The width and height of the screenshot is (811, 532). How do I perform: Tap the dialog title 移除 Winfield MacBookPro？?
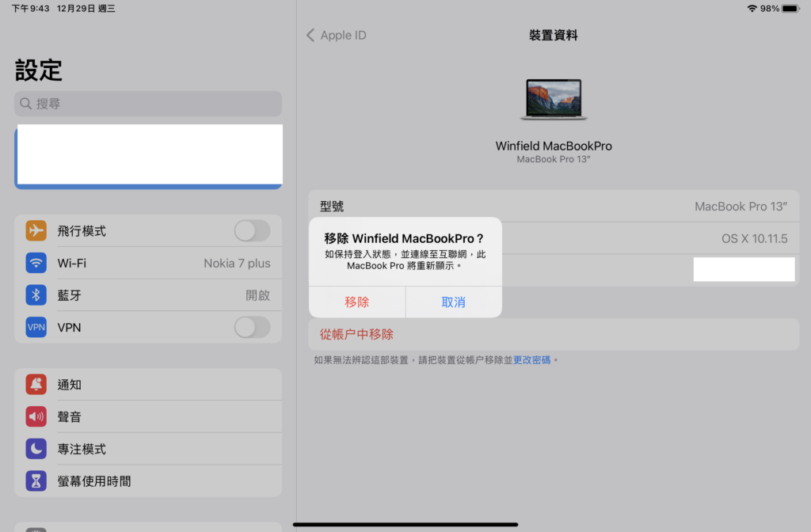405,238
